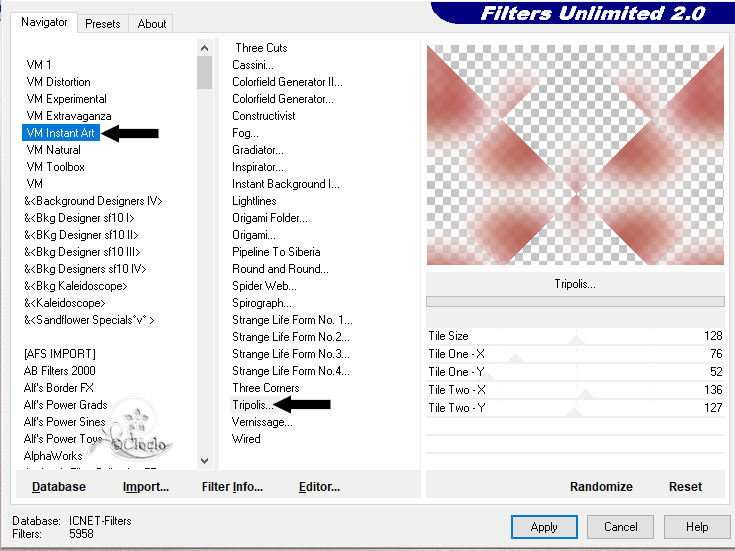Select Alf's Power Grads category
The height and width of the screenshot is (551, 735).
66,404
